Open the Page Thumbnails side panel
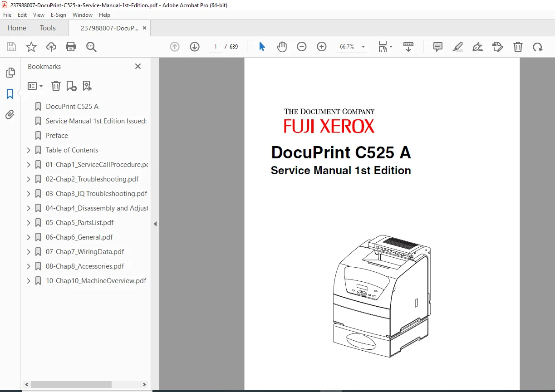This screenshot has height=392, width=555. tap(10, 73)
